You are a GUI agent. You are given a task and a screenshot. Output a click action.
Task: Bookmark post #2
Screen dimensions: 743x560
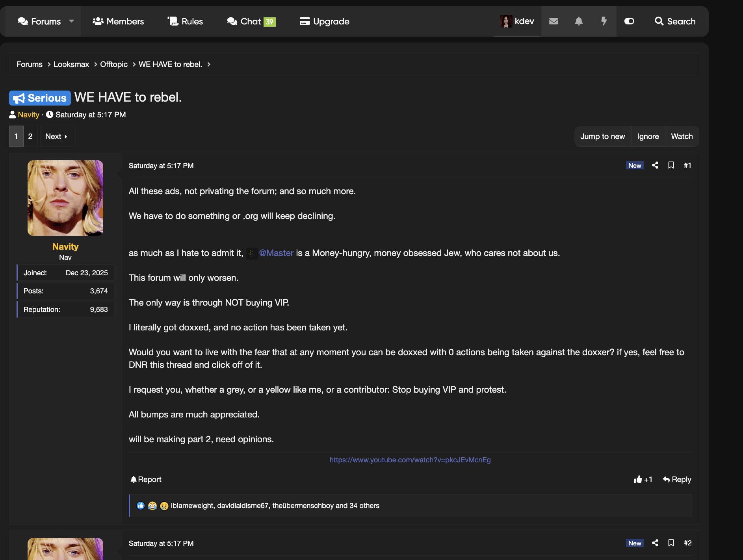[x=671, y=543]
